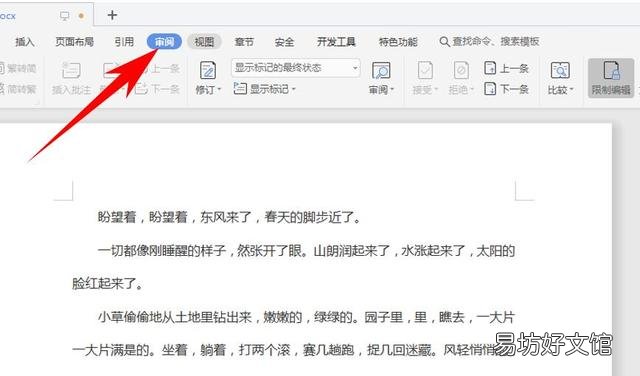Click the ocx document tab title
The width and height of the screenshot is (640, 376).
coord(8,16)
